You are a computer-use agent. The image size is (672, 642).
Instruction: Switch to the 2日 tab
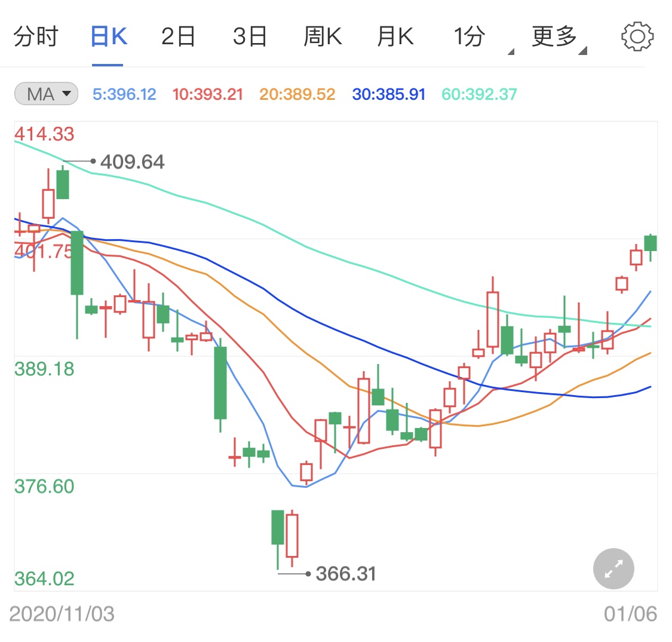pyautogui.click(x=178, y=36)
